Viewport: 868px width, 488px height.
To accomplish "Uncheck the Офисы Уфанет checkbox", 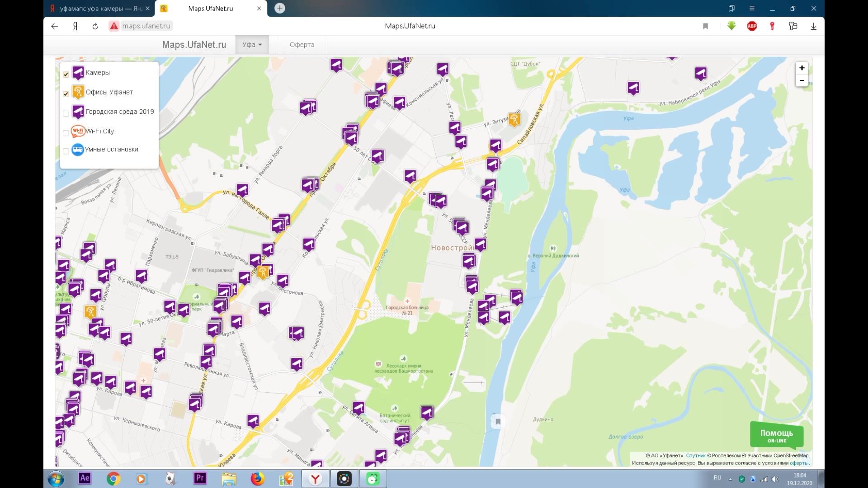I will [x=66, y=94].
